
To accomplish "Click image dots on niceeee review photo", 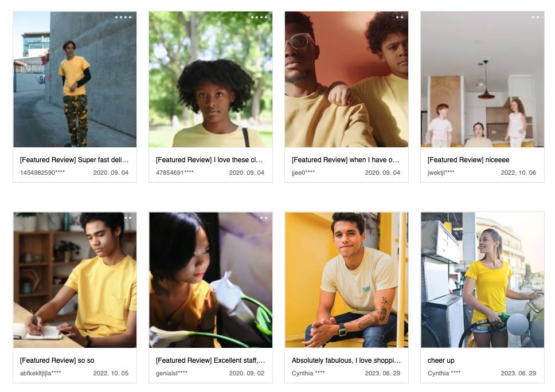I will [536, 17].
